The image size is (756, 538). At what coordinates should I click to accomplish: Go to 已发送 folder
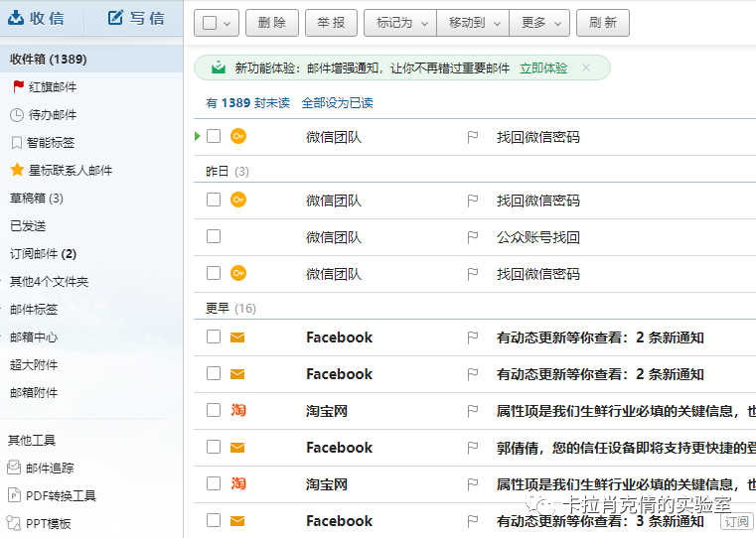[28, 226]
